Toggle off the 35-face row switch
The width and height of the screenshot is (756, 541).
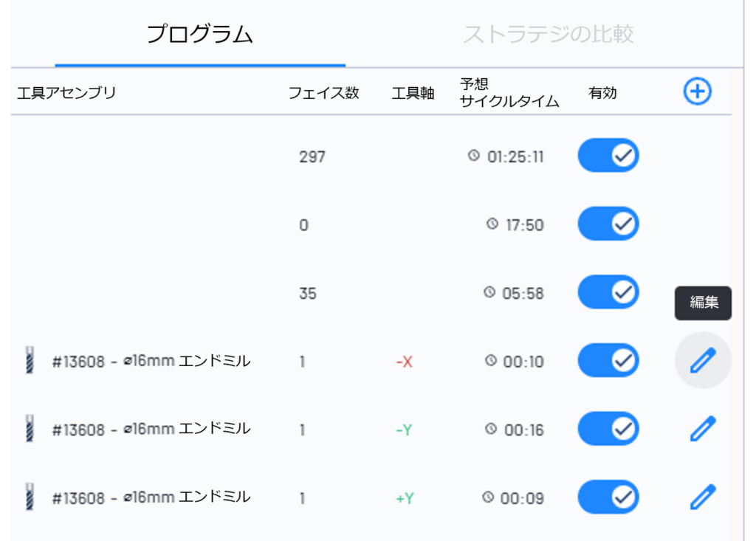608,293
